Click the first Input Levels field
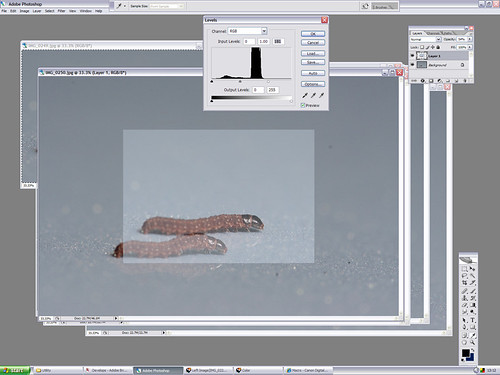500x375 pixels. [x=249, y=41]
